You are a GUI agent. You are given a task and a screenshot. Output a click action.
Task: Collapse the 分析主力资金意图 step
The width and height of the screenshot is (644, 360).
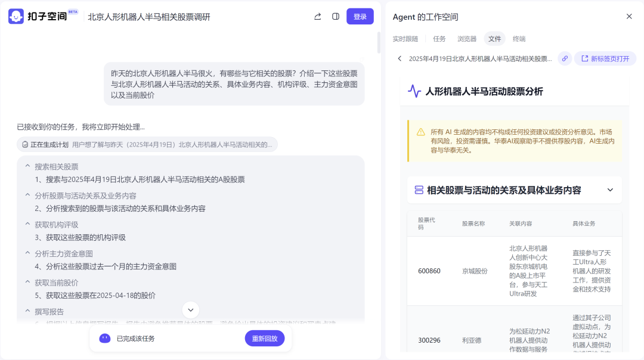[x=27, y=253]
